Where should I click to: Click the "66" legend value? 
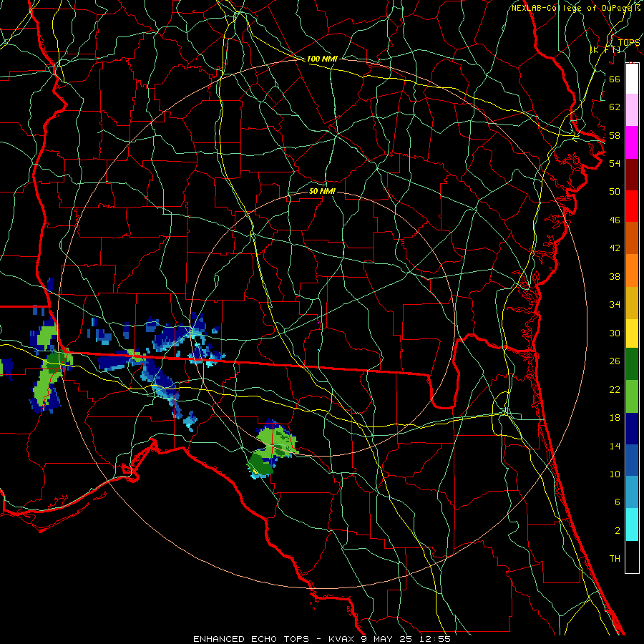[x=615, y=79]
